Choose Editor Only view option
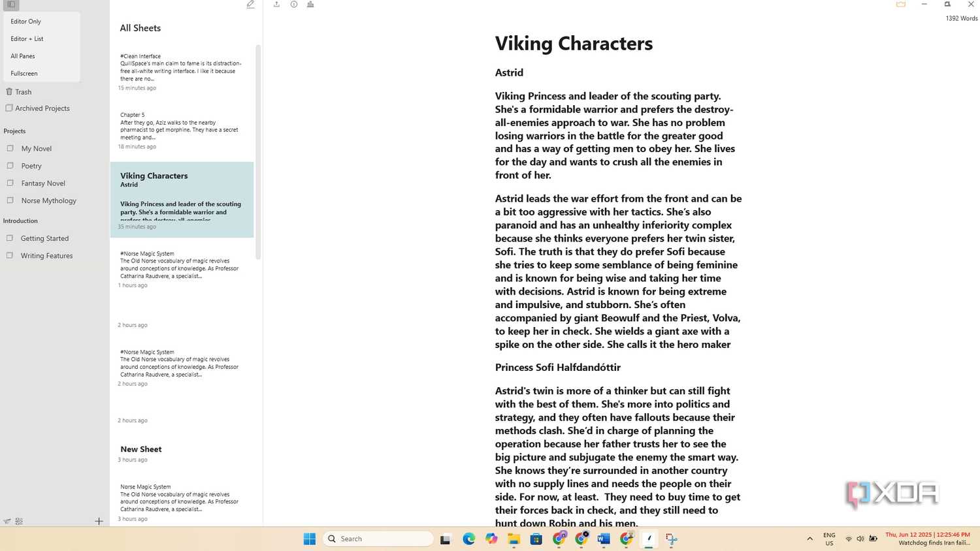The height and width of the screenshot is (551, 980). [25, 22]
